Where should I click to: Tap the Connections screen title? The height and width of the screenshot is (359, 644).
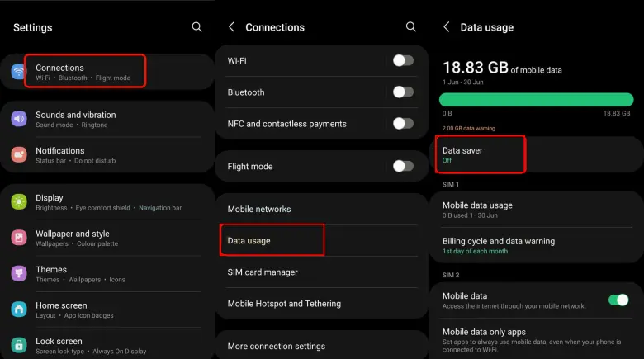[275, 27]
